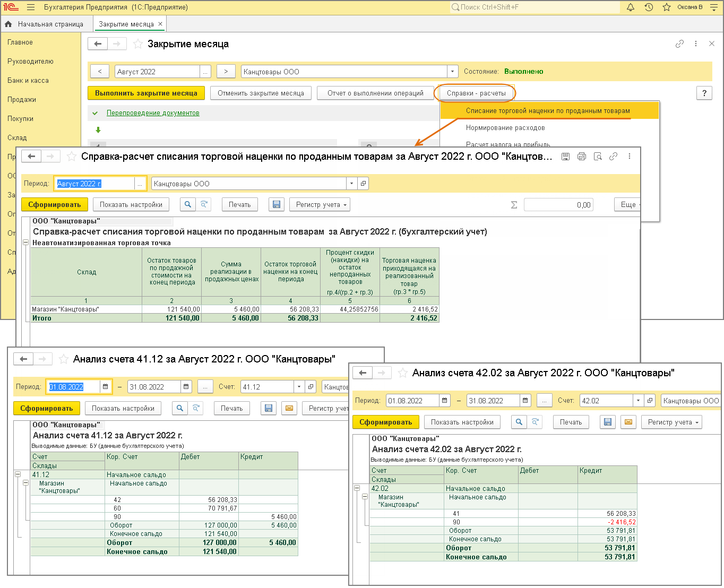Open period chooser next to Август 2022
This screenshot has width=724, height=588.
coord(205,72)
